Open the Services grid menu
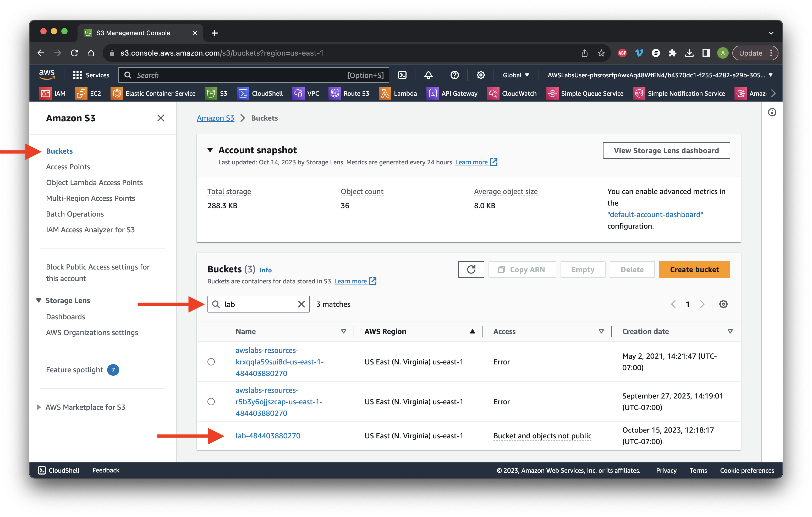The width and height of the screenshot is (812, 517). tap(91, 75)
